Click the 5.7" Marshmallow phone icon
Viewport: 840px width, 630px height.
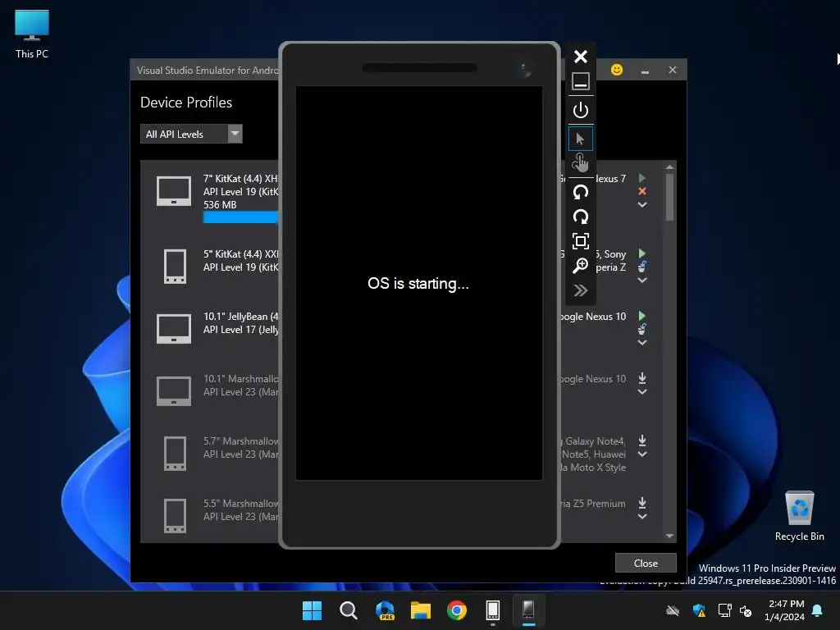(175, 453)
